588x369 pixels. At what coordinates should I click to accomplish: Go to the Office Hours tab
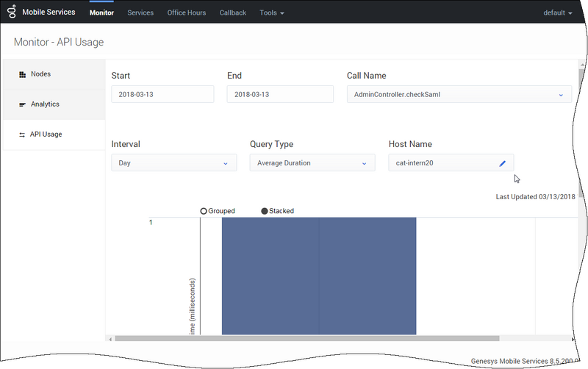pyautogui.click(x=186, y=13)
